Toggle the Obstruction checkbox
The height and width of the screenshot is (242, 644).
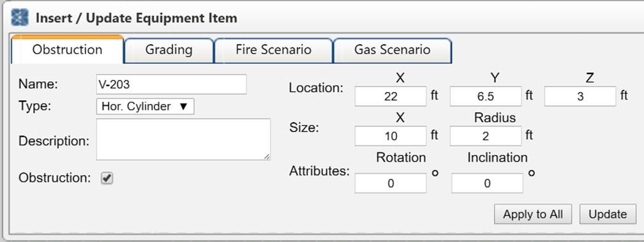pyautogui.click(x=107, y=178)
